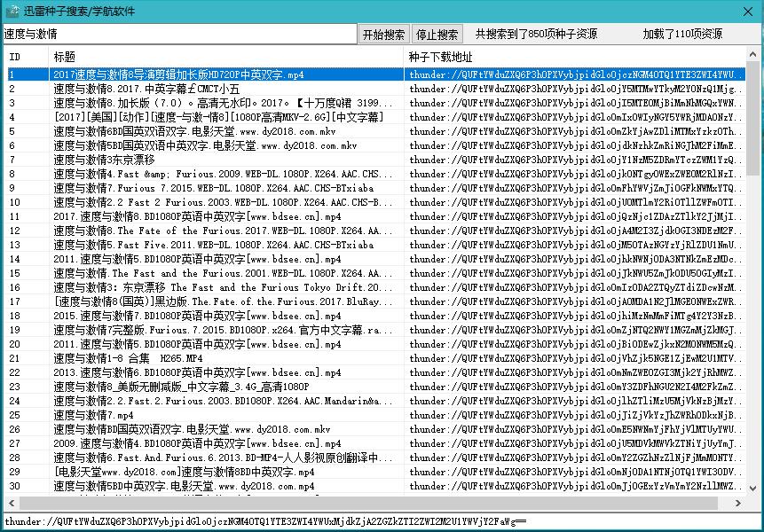Click the 种子下载地址 column header
The image size is (764, 532).
[x=568, y=57]
